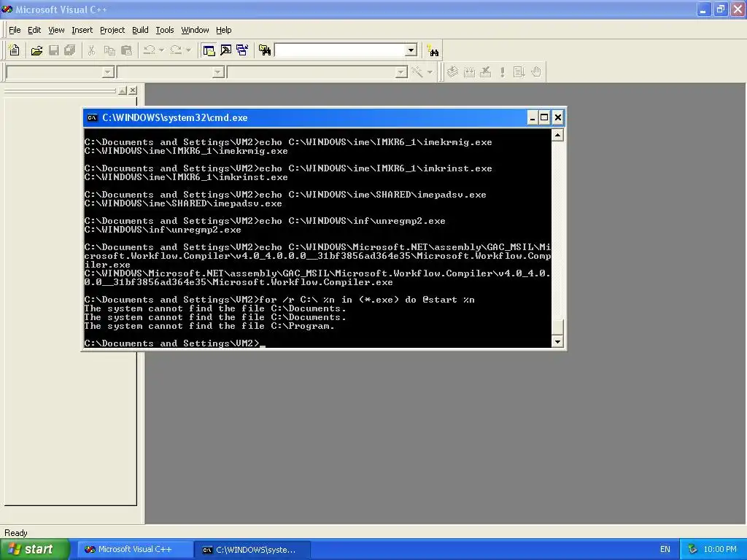Open the Window menu

tap(195, 30)
